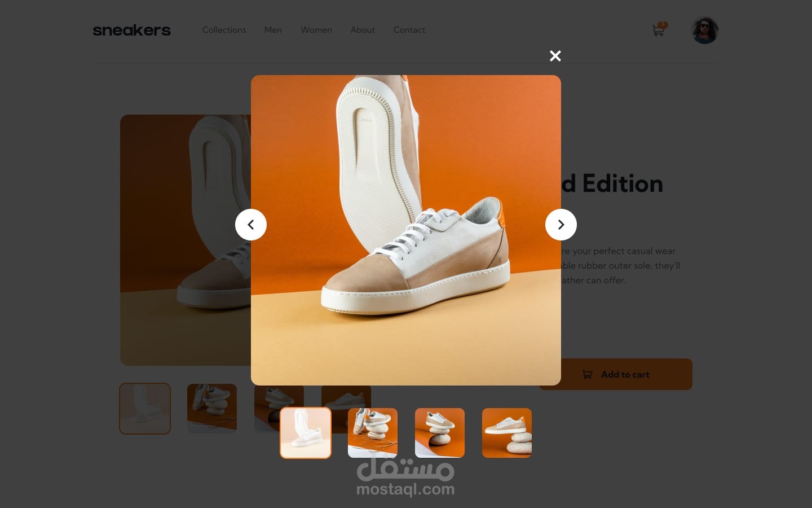Select the third lightbox thumbnail
The image size is (812, 508).
click(x=440, y=433)
